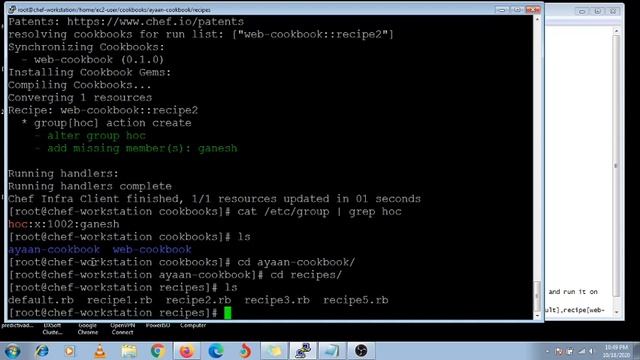Close the background window on the right
This screenshot has height=360, width=640.
point(613,11)
